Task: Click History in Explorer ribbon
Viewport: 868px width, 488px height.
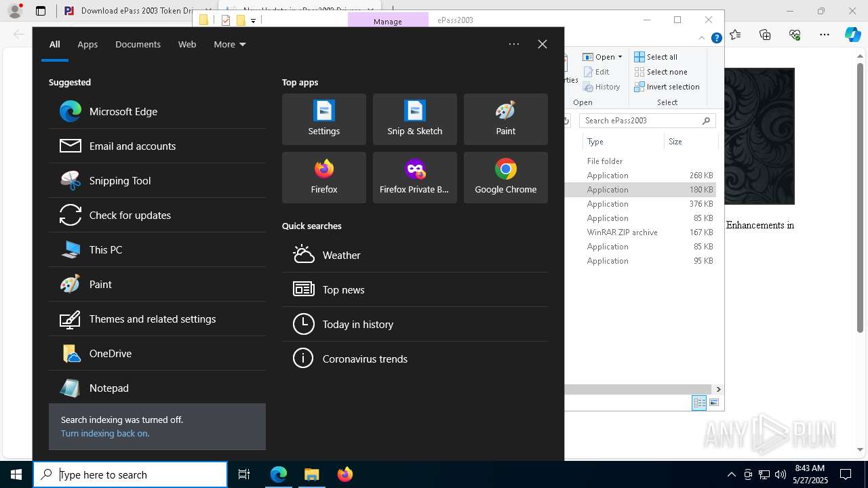Action: [x=601, y=87]
